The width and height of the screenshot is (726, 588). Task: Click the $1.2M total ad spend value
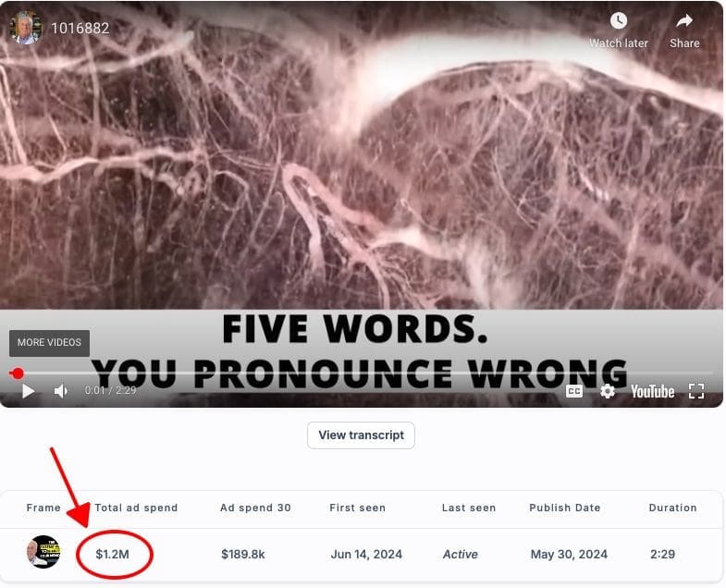click(x=113, y=554)
